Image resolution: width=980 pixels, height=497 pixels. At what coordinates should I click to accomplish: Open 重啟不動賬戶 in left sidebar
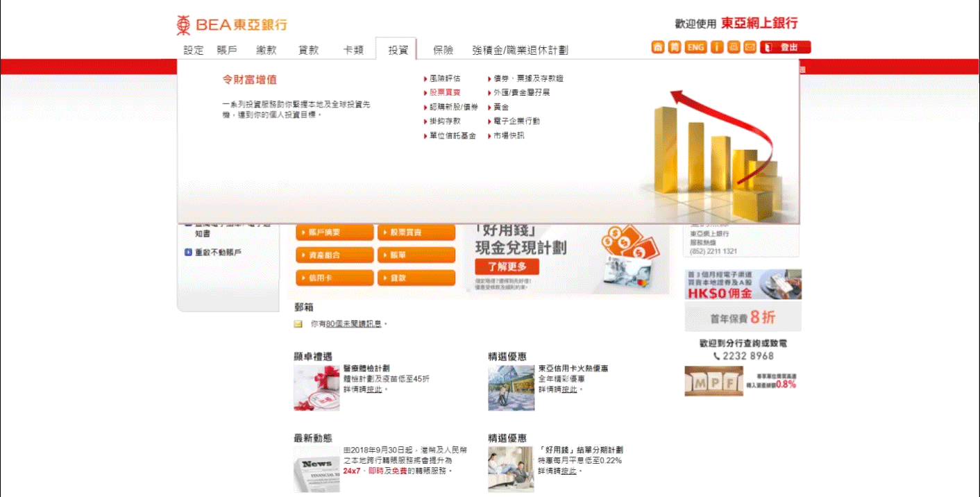(218, 253)
